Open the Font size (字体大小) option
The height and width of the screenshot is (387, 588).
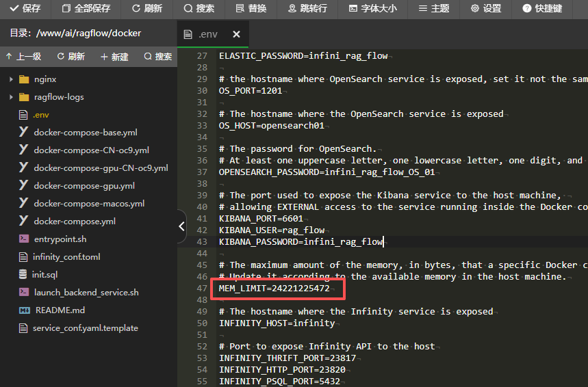pyautogui.click(x=353, y=9)
